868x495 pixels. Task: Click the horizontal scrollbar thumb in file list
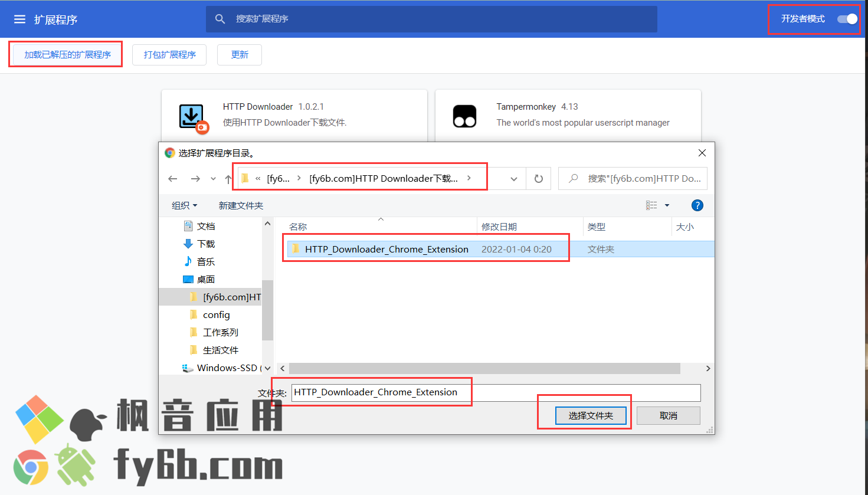484,368
